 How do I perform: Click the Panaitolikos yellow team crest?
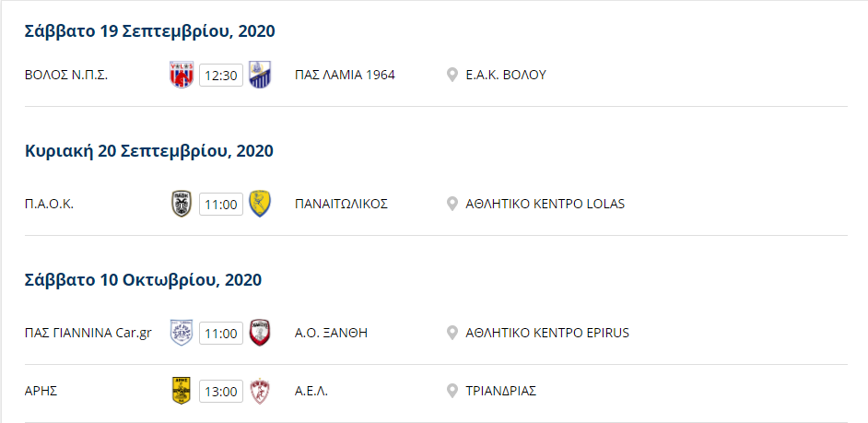(x=260, y=205)
